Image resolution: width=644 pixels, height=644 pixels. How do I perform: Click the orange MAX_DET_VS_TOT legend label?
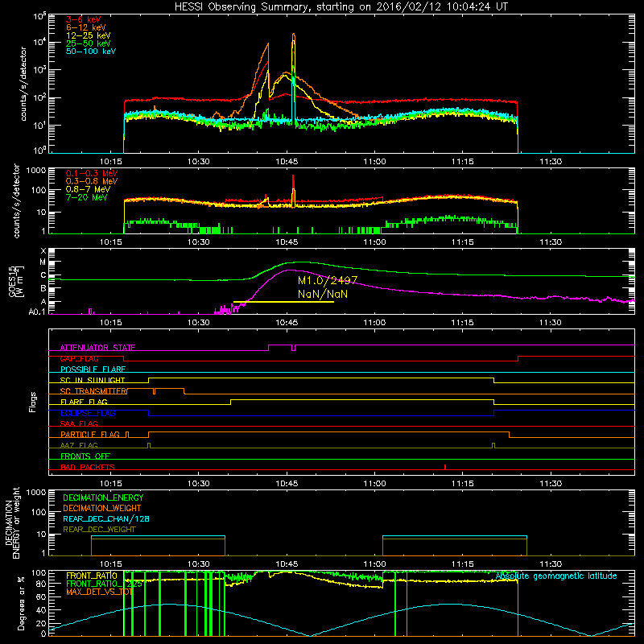[x=100, y=592]
